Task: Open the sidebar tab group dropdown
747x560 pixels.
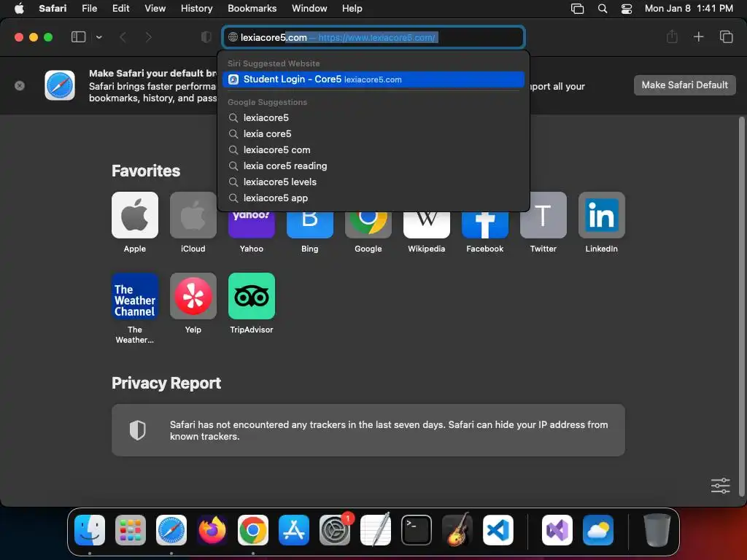Action: point(98,37)
